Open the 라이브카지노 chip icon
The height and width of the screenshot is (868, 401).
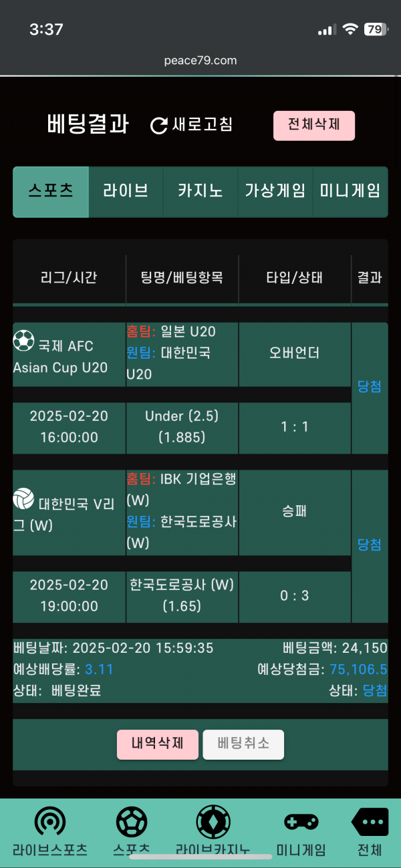pyautogui.click(x=213, y=822)
